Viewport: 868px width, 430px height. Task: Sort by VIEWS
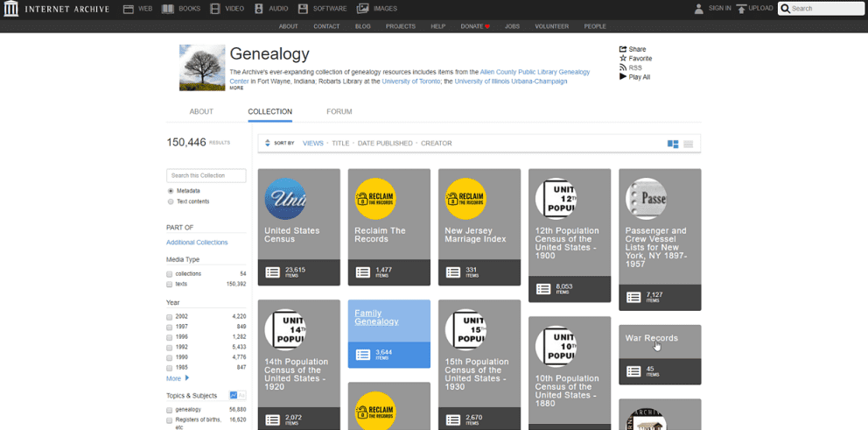coord(312,143)
